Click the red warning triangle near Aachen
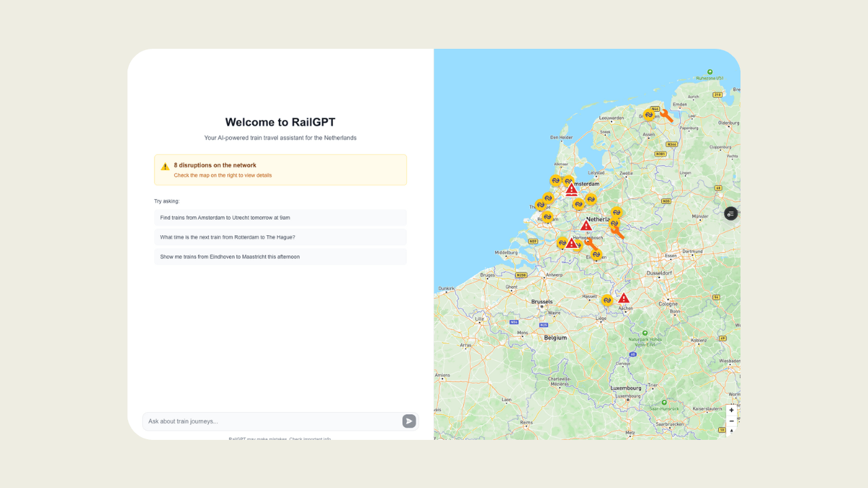This screenshot has width=868, height=488. point(623,298)
